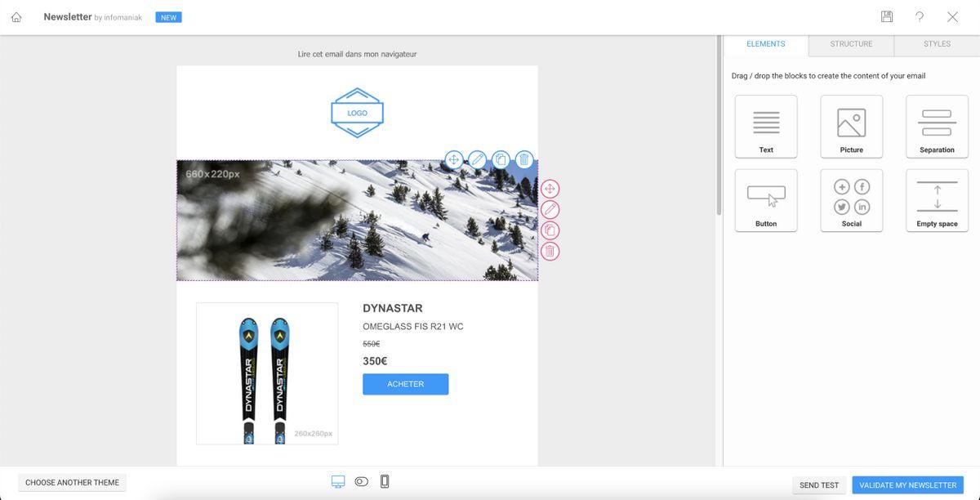Open 'Lire cet email dans mon navigateur' link
The image size is (980, 500).
(x=357, y=54)
